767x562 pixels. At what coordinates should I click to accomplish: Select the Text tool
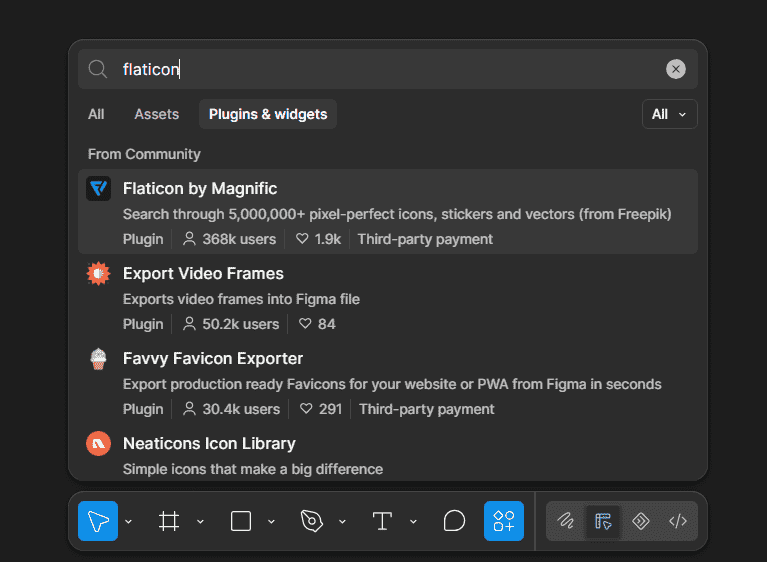coord(382,521)
